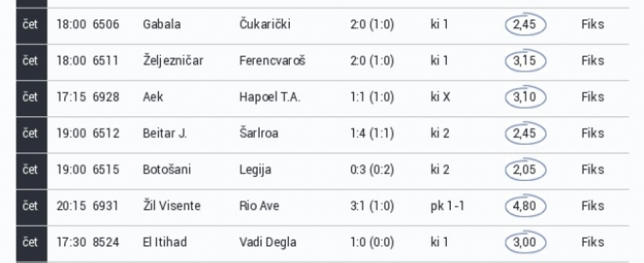Open the Gabala team name
Viewport: 644px width, 263px height.
pos(161,25)
